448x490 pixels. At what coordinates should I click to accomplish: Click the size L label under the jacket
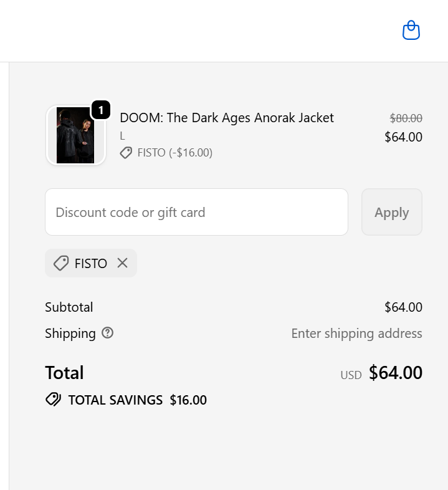123,136
